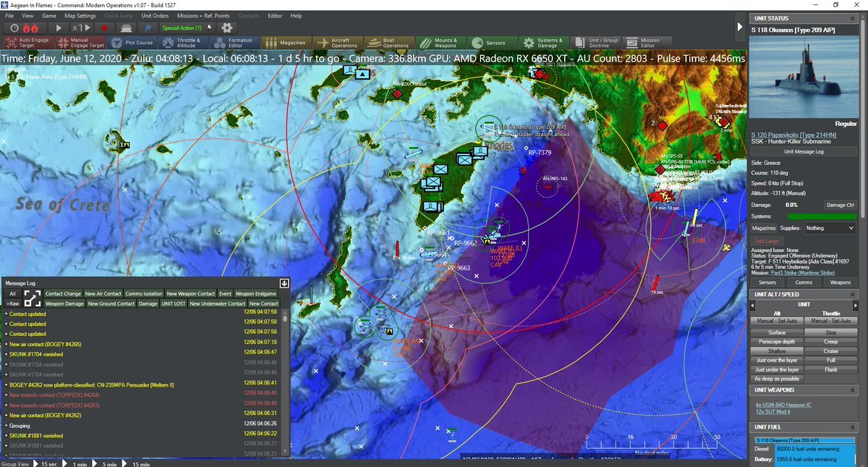This screenshot has width=868, height=467.
Task: Open the Part3 Strike mission link
Action: 804,273
